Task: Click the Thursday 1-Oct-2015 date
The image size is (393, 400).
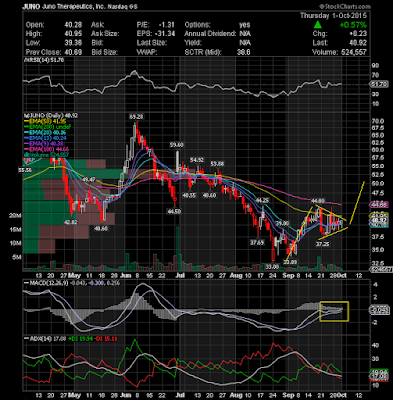Action: pyautogui.click(x=333, y=16)
